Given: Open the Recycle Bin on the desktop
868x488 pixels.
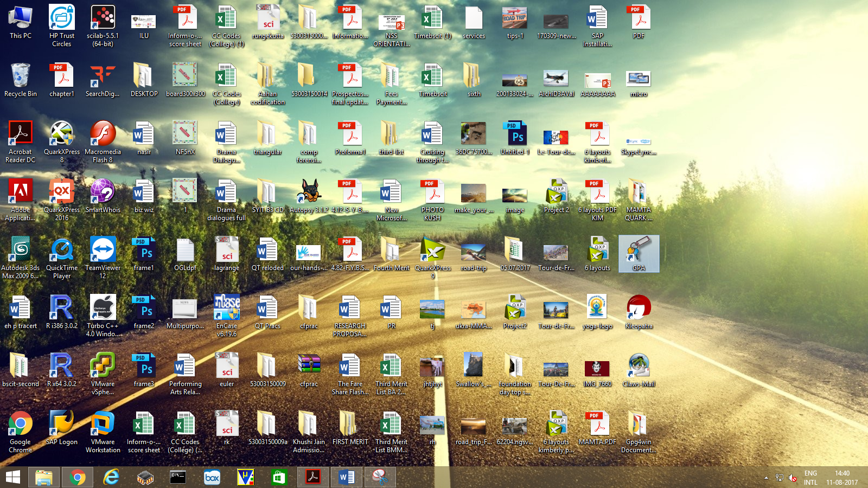Looking at the screenshot, I should click(x=21, y=76).
